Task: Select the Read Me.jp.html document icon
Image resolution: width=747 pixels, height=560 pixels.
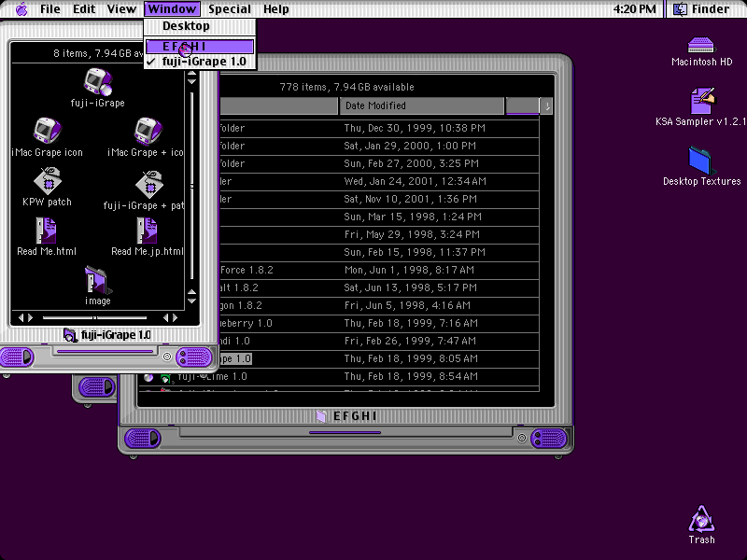Action: point(148,231)
